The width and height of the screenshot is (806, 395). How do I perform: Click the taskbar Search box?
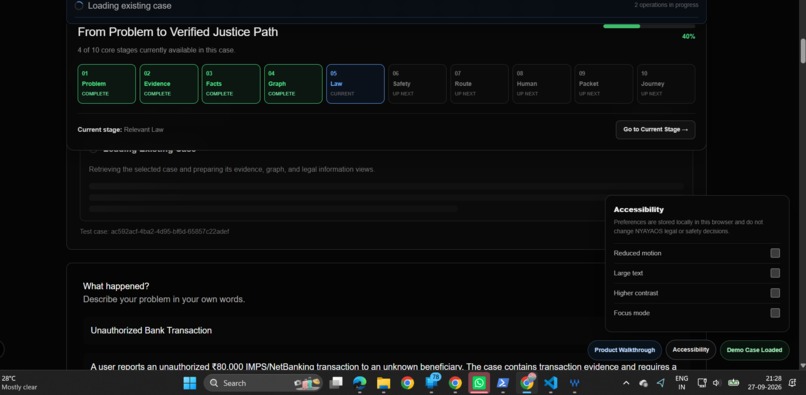tap(263, 383)
